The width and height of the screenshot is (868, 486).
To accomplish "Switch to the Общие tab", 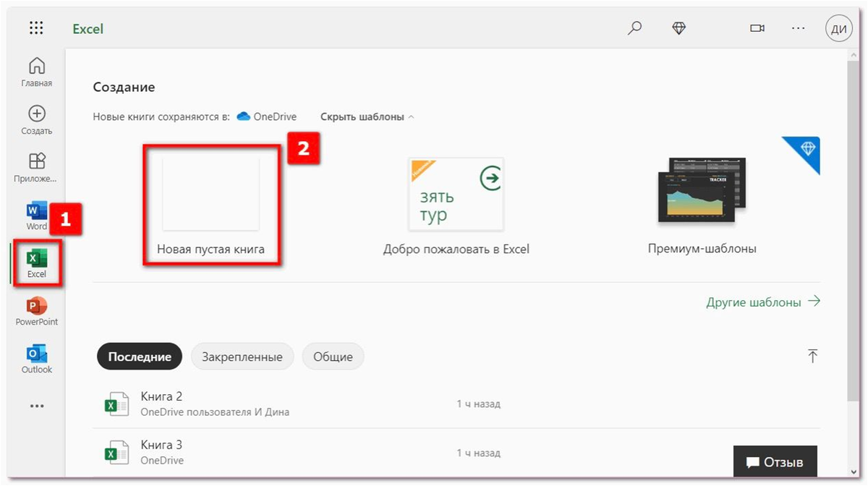I will tap(333, 357).
